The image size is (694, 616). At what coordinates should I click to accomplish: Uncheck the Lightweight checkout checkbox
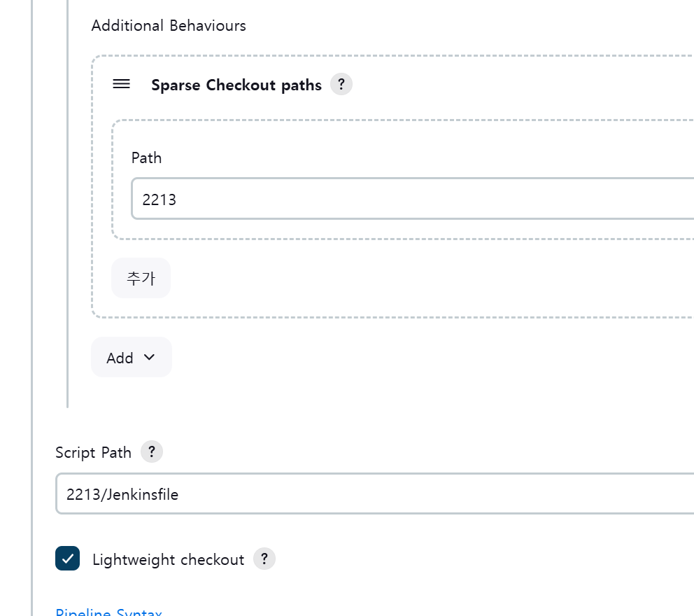pyautogui.click(x=68, y=559)
